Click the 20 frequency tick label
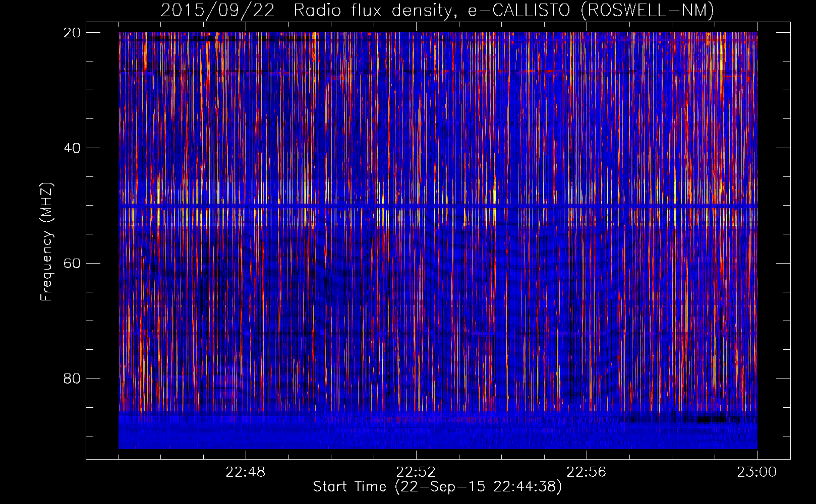 click(72, 33)
